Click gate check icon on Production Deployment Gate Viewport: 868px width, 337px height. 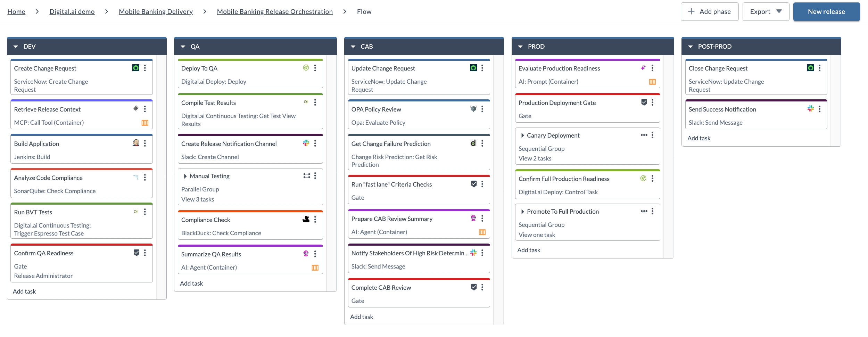pyautogui.click(x=644, y=102)
